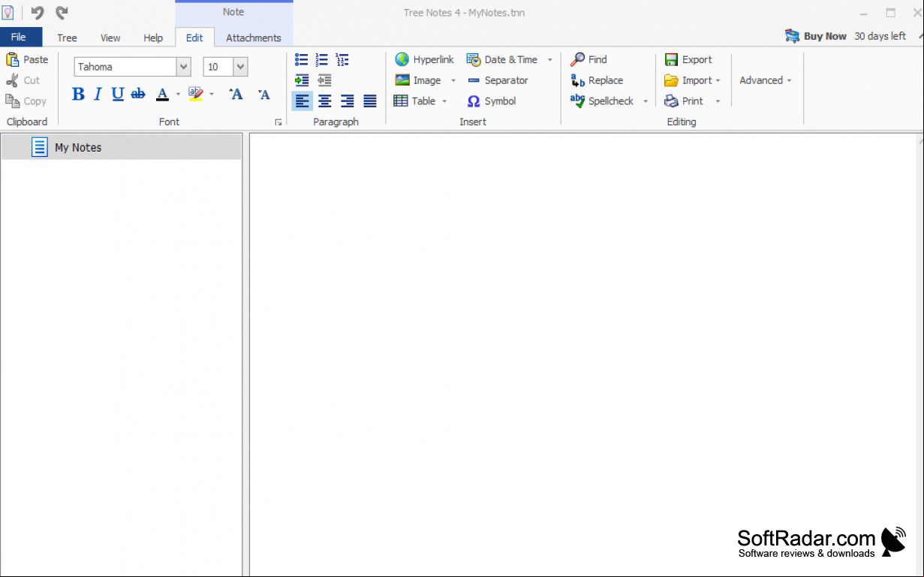Insert a Separator line

(498, 80)
